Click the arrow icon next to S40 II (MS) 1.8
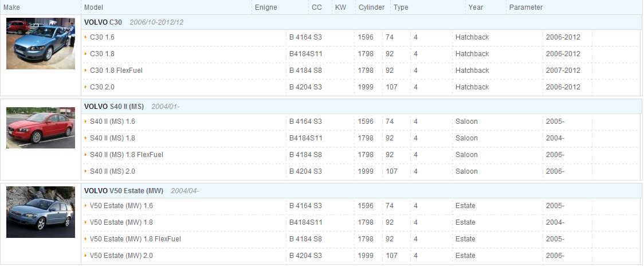Screen dimensions: 644x266 (x=86, y=138)
